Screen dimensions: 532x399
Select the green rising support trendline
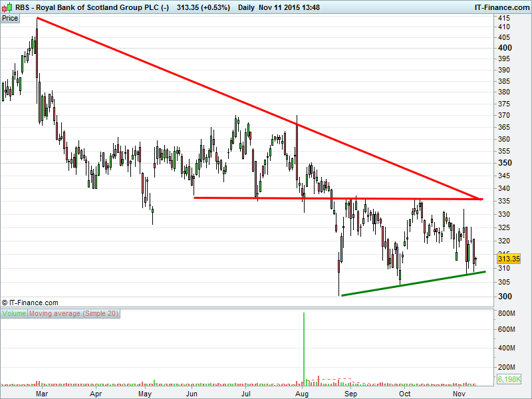(412, 283)
